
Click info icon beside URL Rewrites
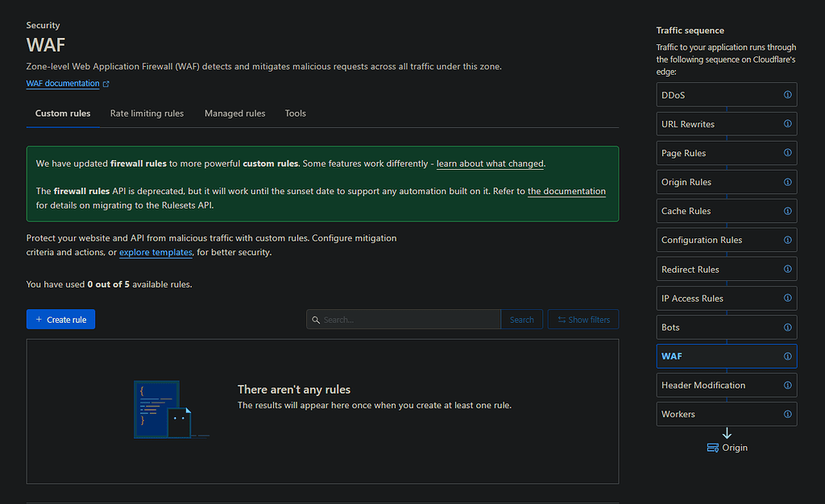click(787, 124)
